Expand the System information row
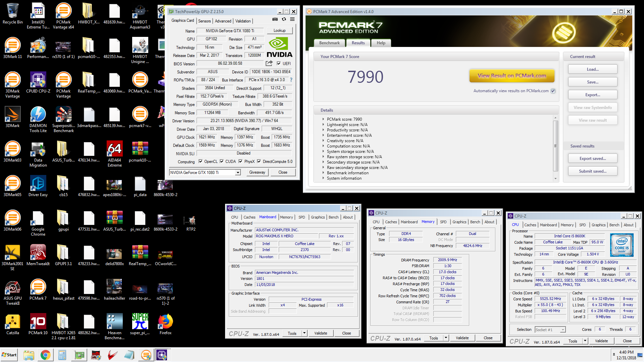This screenshot has width=644, height=362. [323, 178]
